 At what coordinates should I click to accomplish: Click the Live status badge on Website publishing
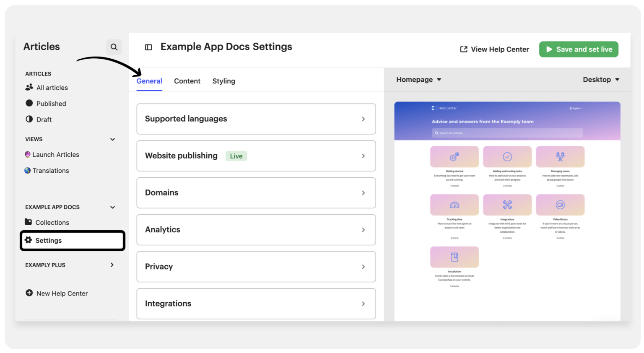pyautogui.click(x=236, y=156)
